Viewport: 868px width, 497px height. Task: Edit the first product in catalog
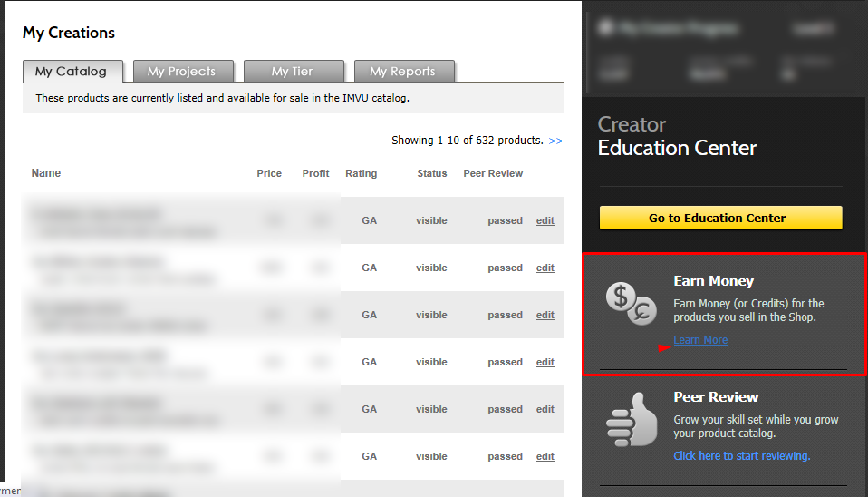tap(545, 220)
